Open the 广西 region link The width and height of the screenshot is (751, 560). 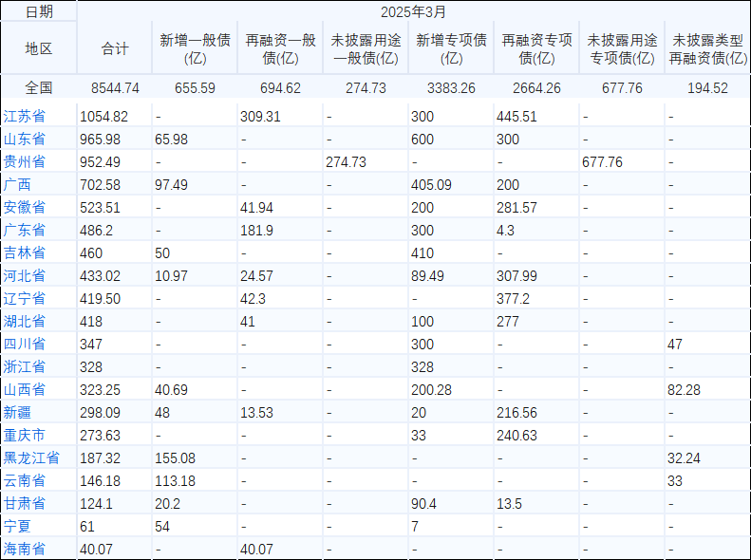(18, 184)
